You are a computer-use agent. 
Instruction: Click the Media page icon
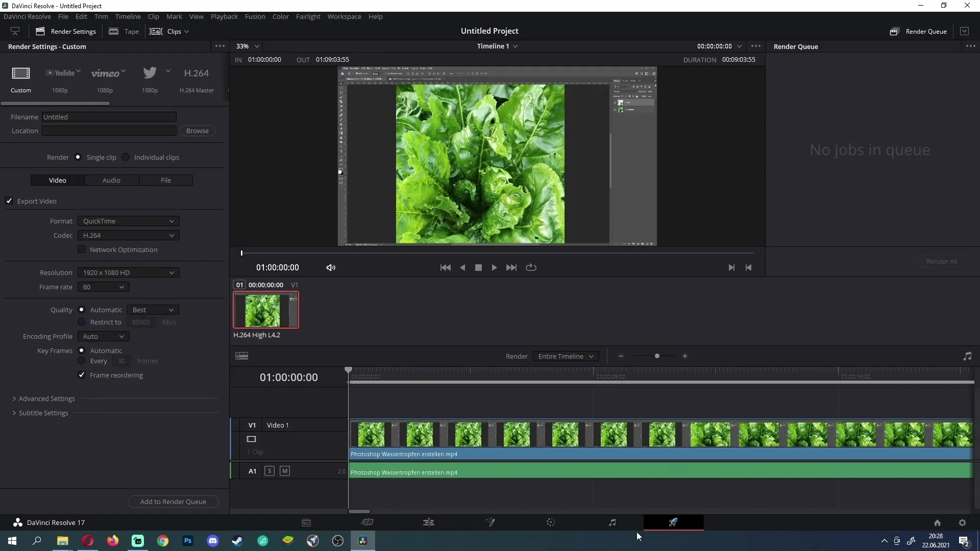coord(306,523)
